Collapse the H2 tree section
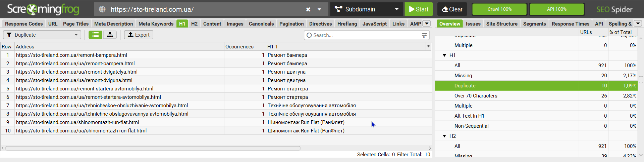 pyautogui.click(x=444, y=136)
